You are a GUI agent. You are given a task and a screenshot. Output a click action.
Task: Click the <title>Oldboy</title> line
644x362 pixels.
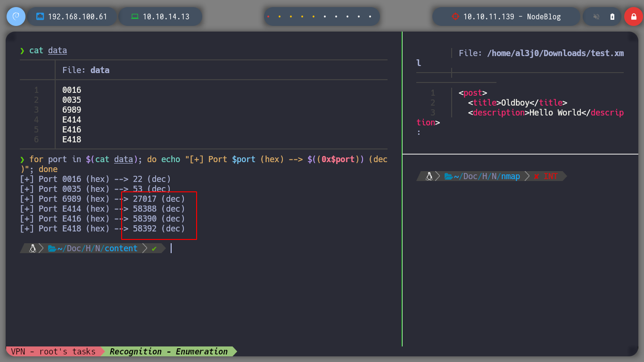(518, 103)
